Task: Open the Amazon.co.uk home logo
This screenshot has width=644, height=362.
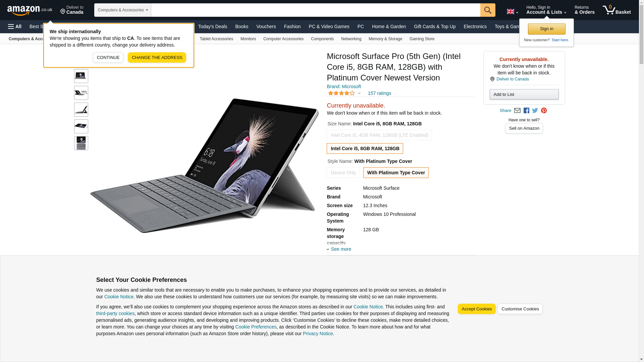Action: tap(30, 10)
